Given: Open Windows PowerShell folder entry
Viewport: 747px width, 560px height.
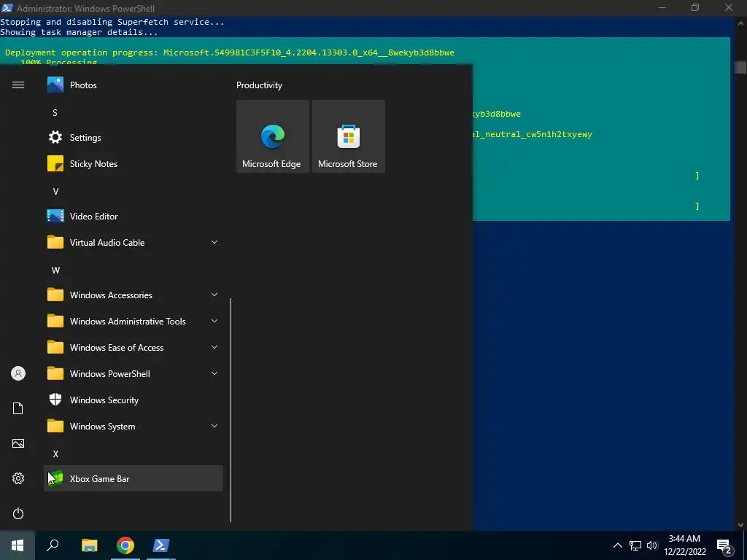Looking at the screenshot, I should tap(133, 373).
